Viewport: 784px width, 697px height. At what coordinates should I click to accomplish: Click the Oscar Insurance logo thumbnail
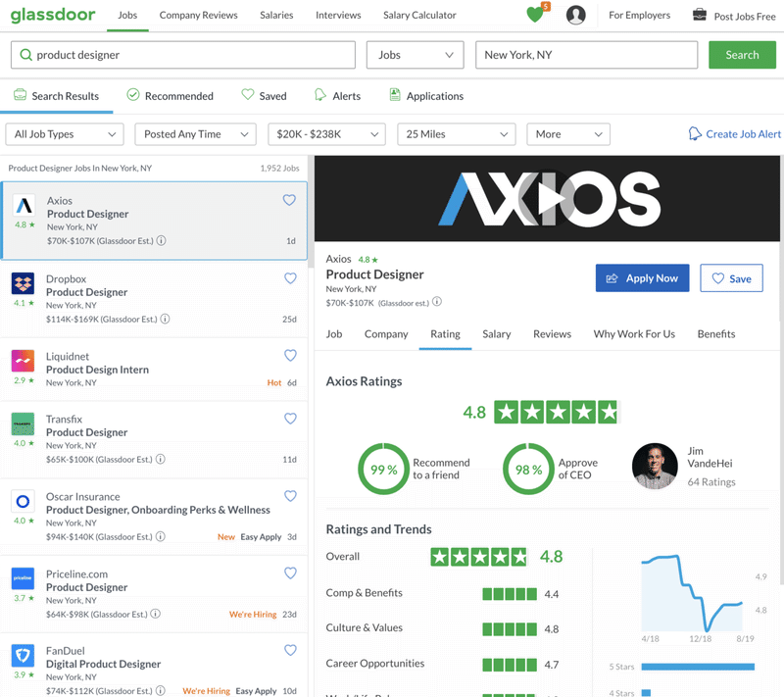tap(23, 501)
